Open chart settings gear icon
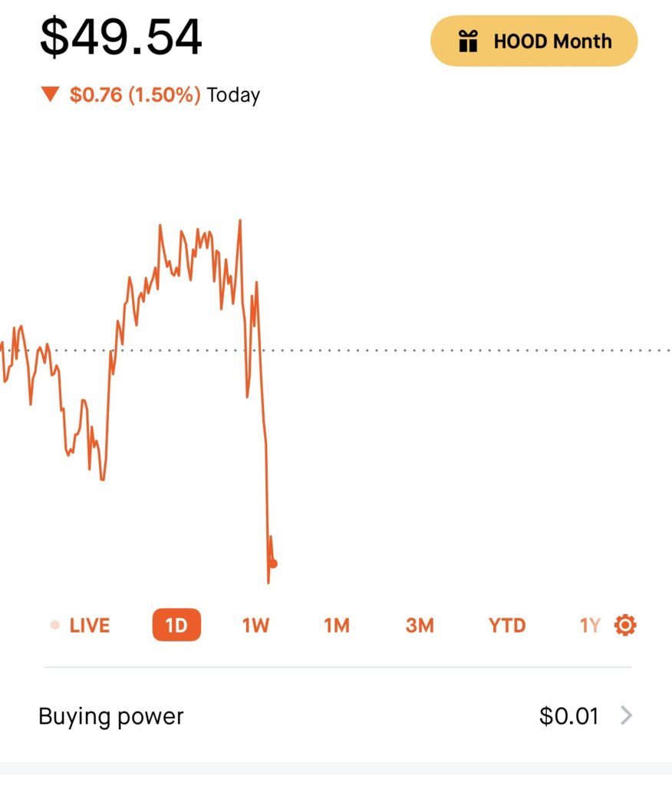Viewport: 672px width, 786px height. coord(625,625)
